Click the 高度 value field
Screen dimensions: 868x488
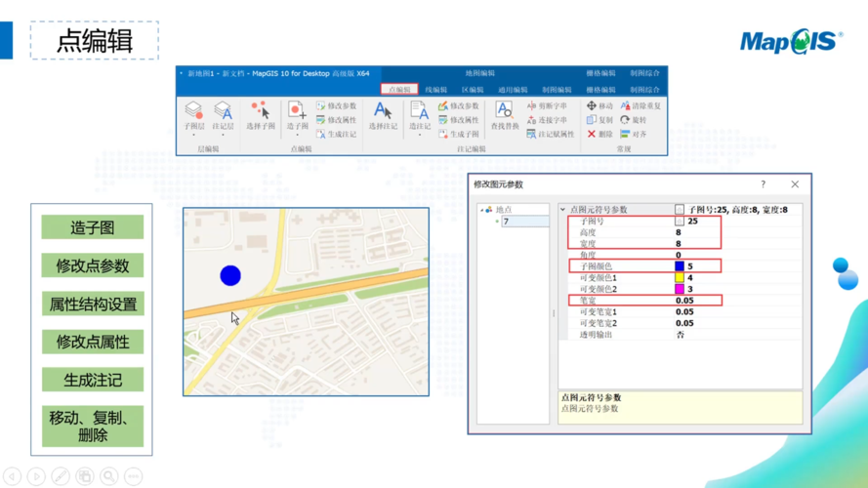[x=737, y=232]
